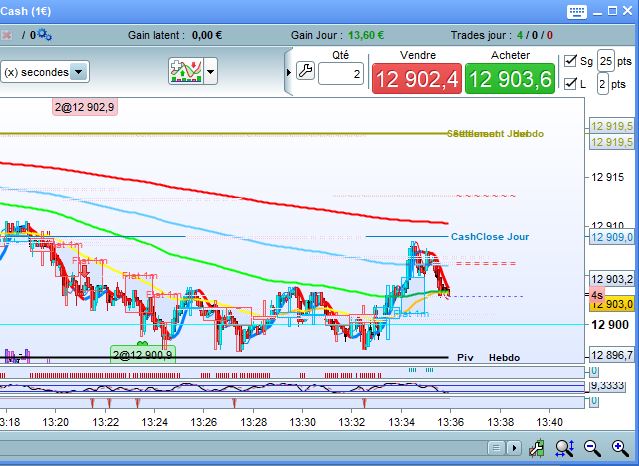The image size is (639, 466).
Task: Click the 12 903,2 price axis label
Action: [x=612, y=279]
